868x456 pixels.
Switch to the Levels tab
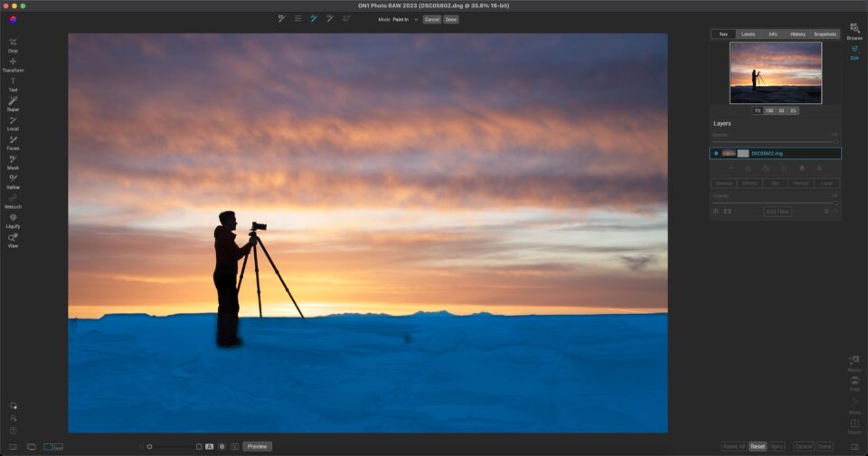tap(748, 34)
